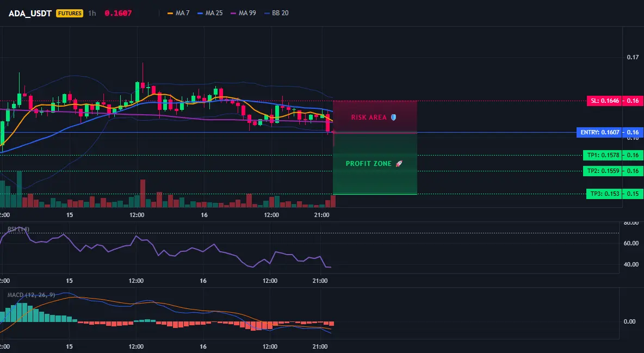
Task: Click the RISK AREA text
Action: [x=369, y=117]
